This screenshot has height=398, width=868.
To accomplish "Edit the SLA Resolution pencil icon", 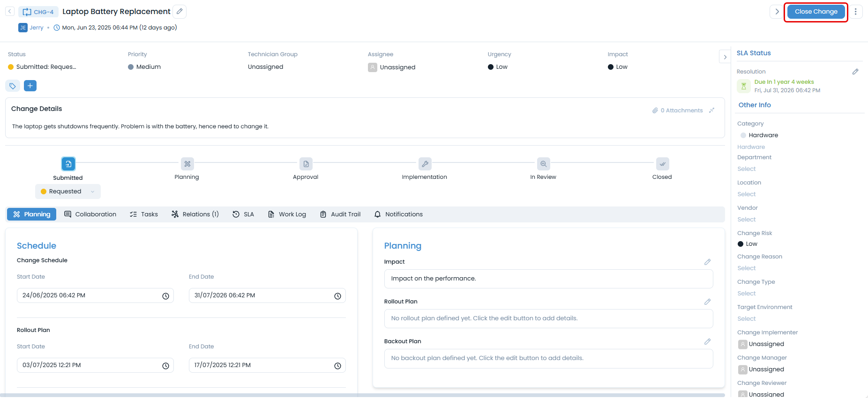I will click(855, 72).
